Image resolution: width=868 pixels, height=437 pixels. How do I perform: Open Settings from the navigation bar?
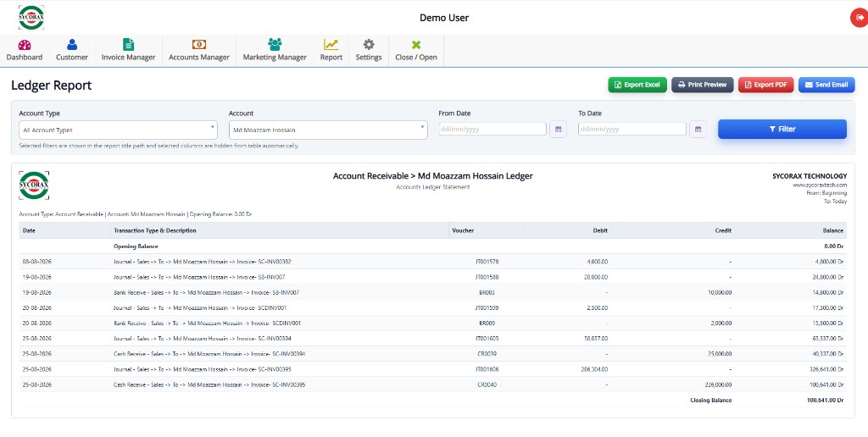pos(369,50)
